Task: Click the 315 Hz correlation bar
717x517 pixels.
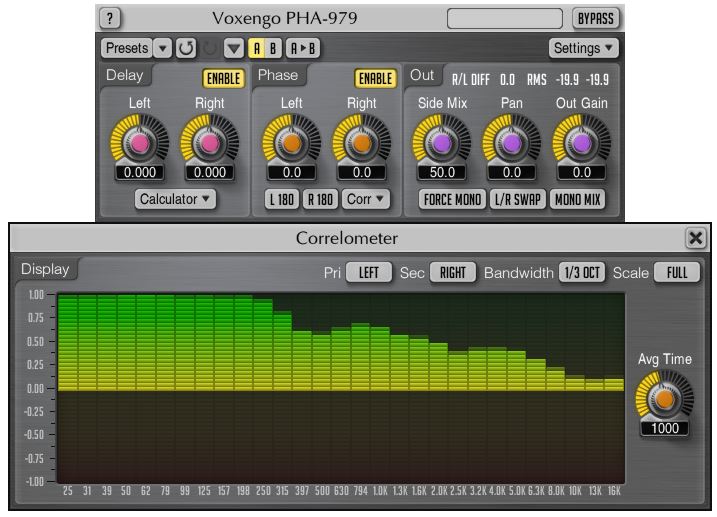Action: [283, 351]
